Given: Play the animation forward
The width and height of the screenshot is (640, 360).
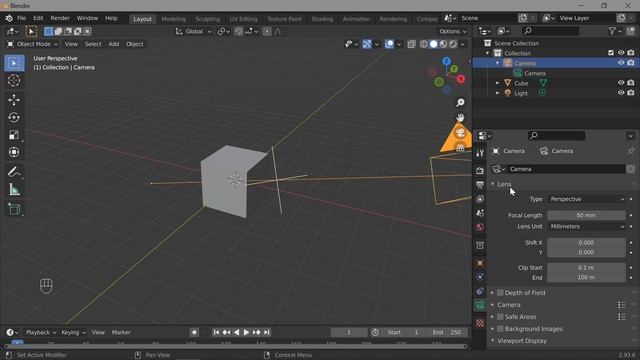Looking at the screenshot, I should click(246, 333).
